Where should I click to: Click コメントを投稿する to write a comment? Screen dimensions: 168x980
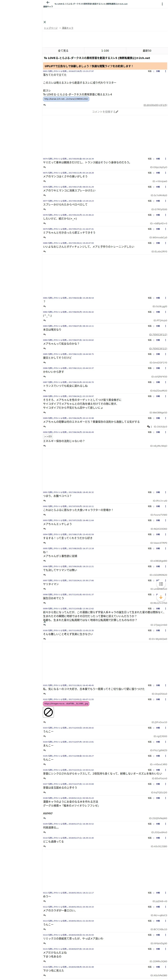click(x=105, y=112)
